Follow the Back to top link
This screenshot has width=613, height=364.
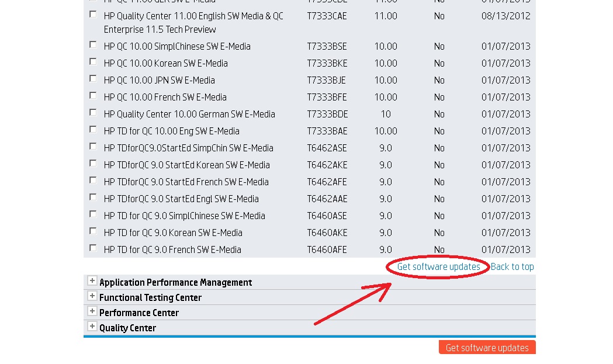(x=512, y=266)
